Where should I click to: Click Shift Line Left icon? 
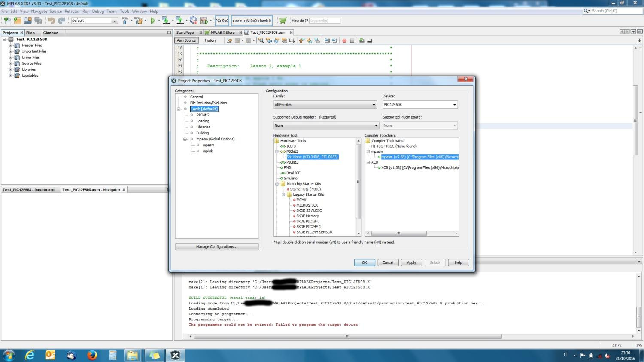(327, 40)
